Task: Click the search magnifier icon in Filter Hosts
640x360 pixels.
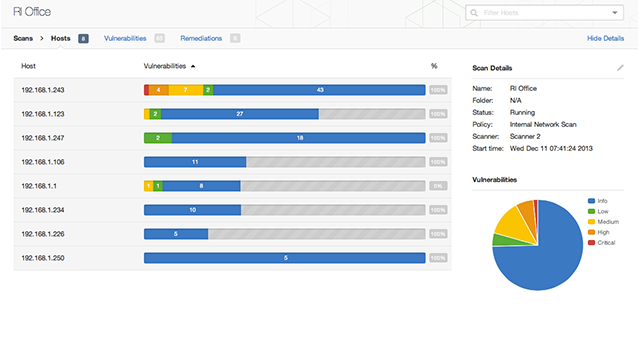Action: click(474, 13)
